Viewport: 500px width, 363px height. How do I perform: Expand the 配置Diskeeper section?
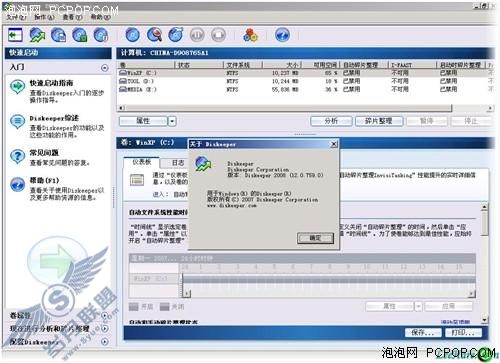105,342
